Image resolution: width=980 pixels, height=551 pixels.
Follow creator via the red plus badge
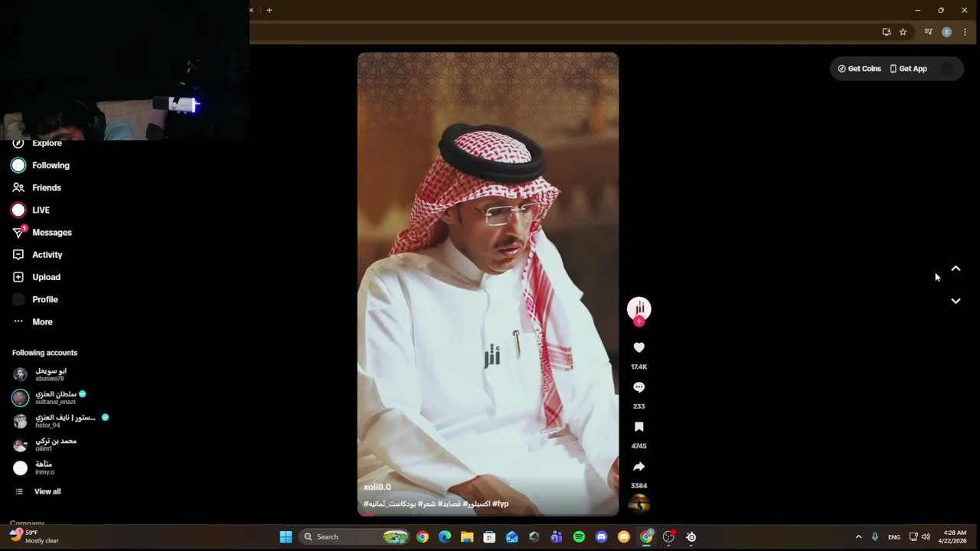click(x=639, y=321)
